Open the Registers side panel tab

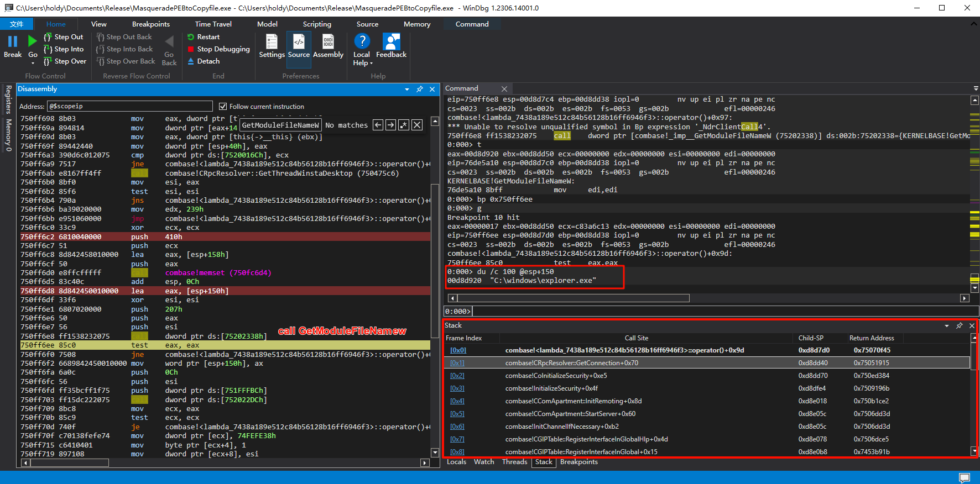point(8,99)
